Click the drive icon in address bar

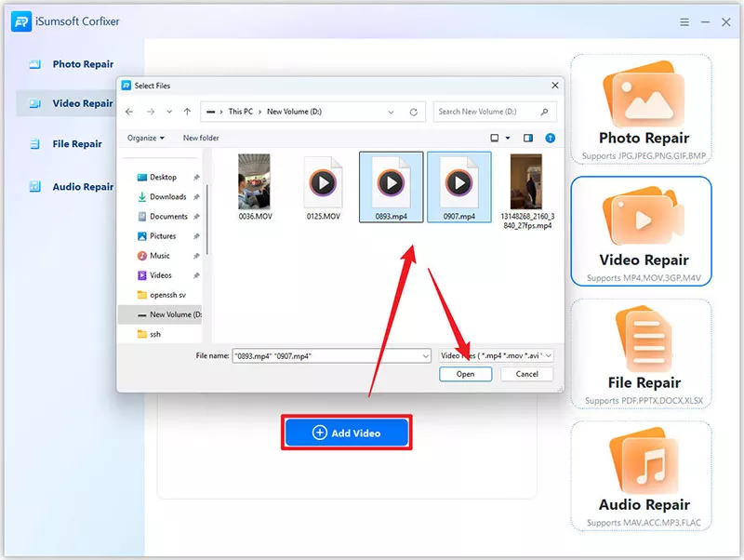211,112
